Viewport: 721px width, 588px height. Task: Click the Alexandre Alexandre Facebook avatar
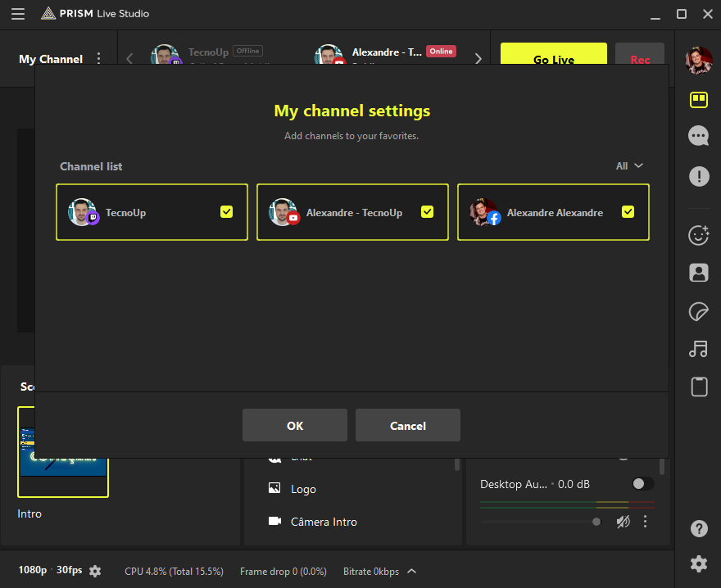(x=485, y=212)
